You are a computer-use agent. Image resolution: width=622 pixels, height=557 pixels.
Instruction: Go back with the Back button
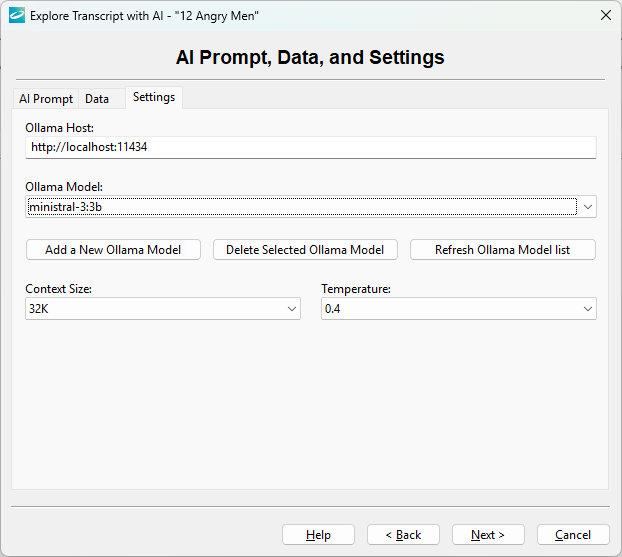click(403, 535)
